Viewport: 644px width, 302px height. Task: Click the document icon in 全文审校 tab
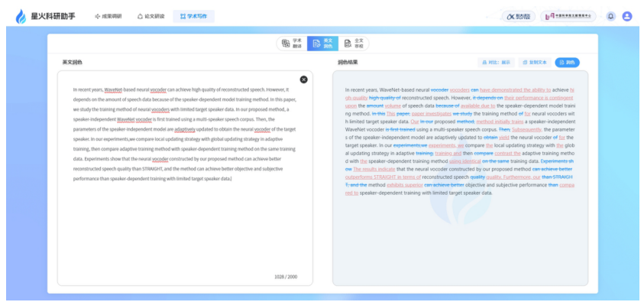point(348,44)
